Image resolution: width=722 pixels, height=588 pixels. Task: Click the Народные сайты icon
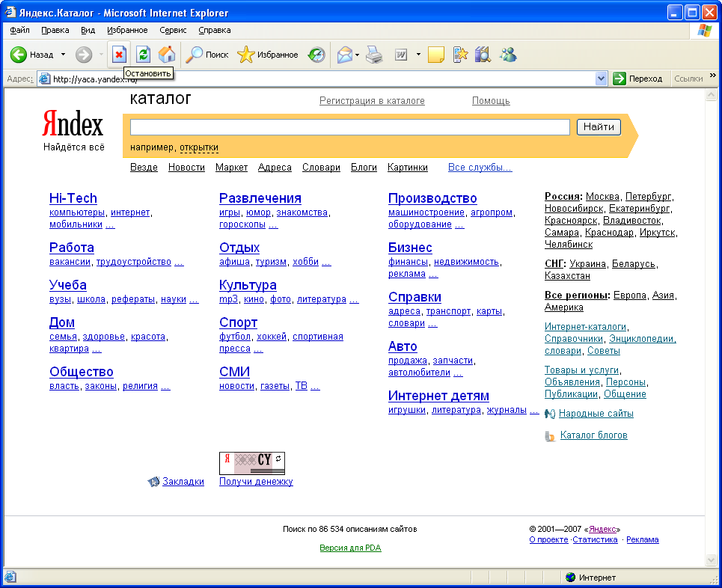coord(550,414)
